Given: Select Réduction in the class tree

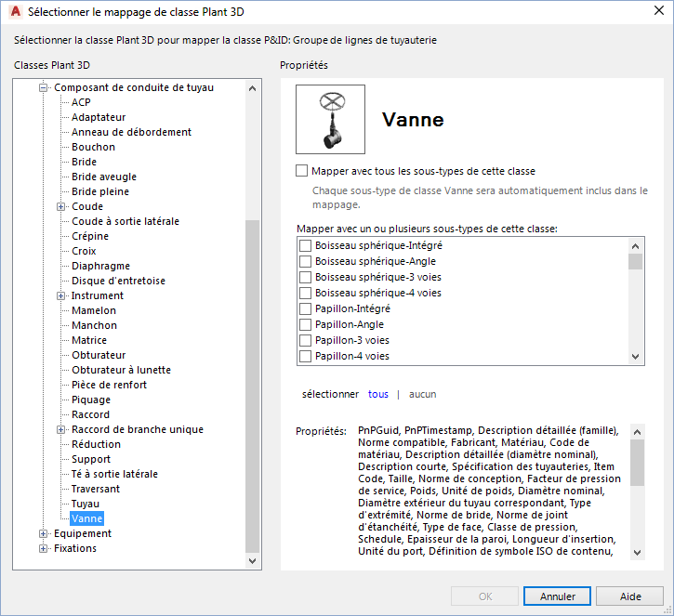Looking at the screenshot, I should [x=96, y=444].
